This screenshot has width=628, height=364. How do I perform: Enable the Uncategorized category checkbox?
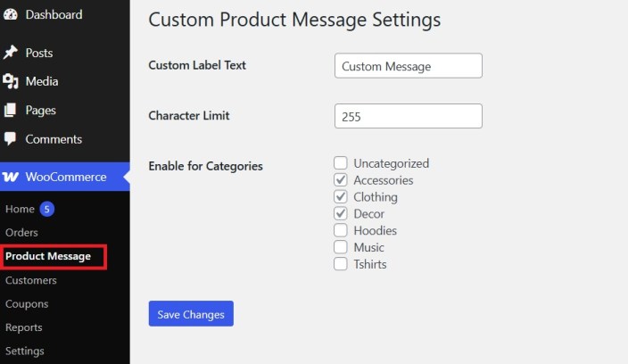(341, 163)
